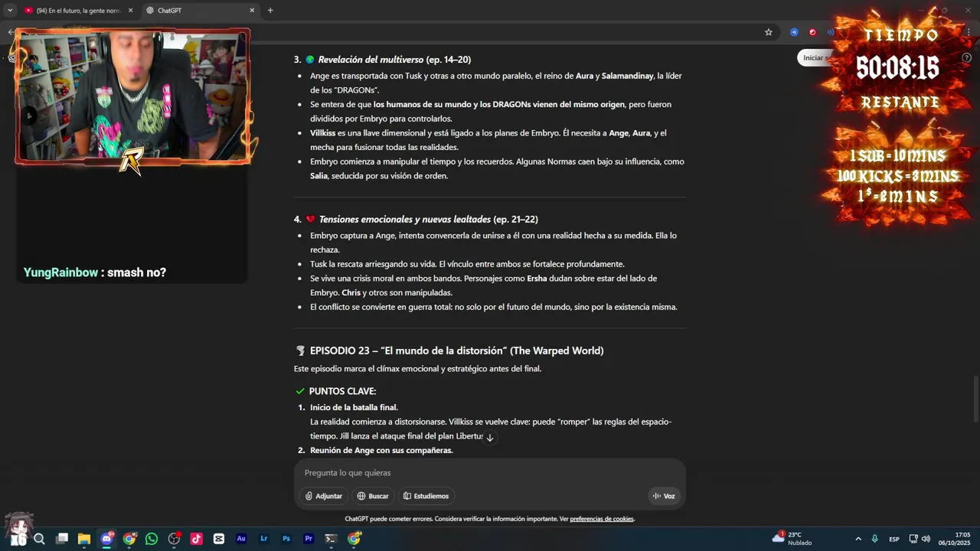Open the first Chrome taskbar icon
Viewport: 980px width, 551px height.
[x=129, y=539]
